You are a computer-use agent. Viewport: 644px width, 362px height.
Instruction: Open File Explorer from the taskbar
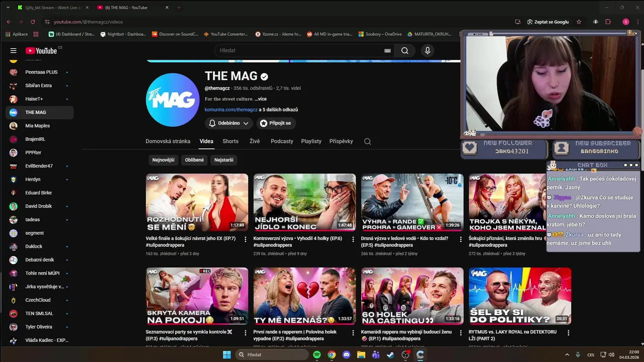point(361,354)
